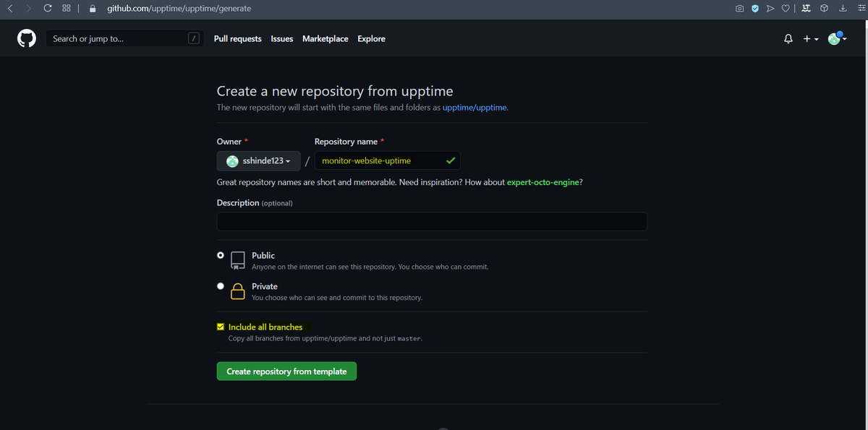Click Create repository from template

click(x=286, y=371)
